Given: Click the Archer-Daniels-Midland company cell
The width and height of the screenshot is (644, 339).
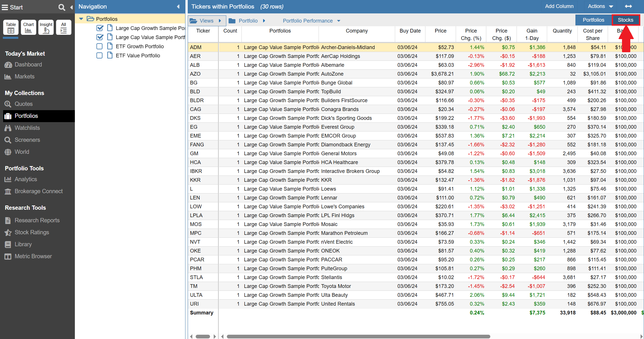Looking at the screenshot, I should 357,47.
